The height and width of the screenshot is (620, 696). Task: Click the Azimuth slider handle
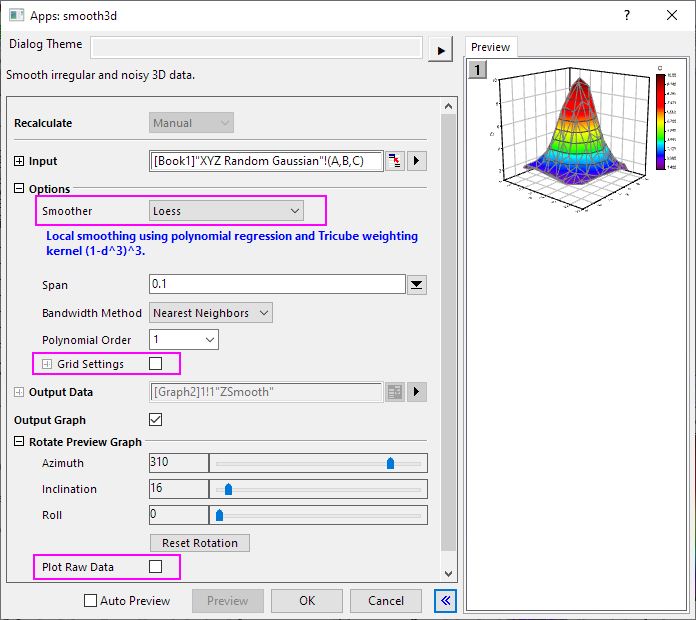[x=390, y=463]
